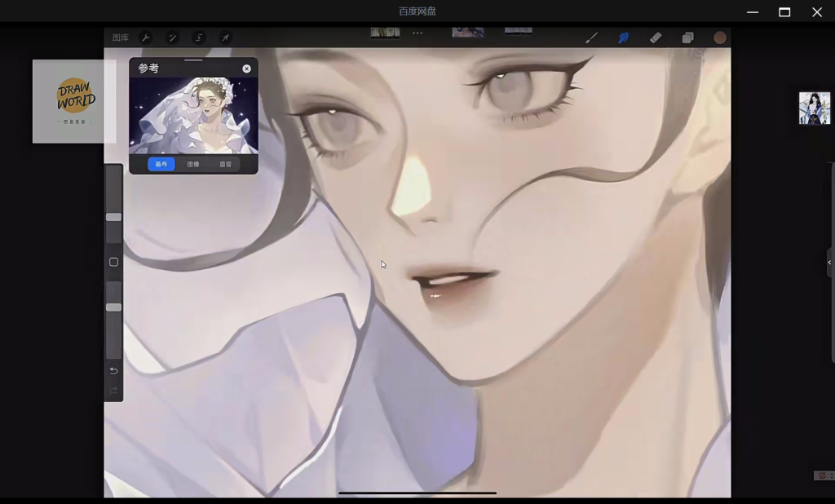Click the undo arrow in sidebar
The height and width of the screenshot is (504, 835).
click(113, 370)
